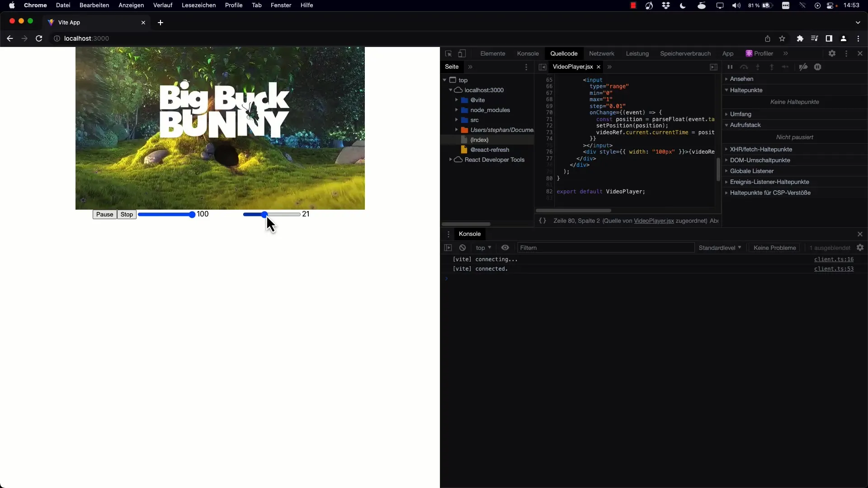The height and width of the screenshot is (488, 868).
Task: Step into next function call icon
Action: pos(758,67)
